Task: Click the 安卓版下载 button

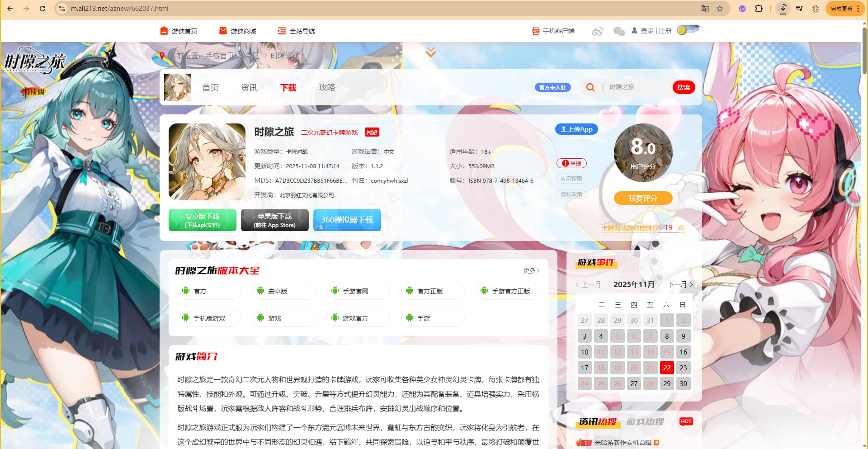Action: 202,220
